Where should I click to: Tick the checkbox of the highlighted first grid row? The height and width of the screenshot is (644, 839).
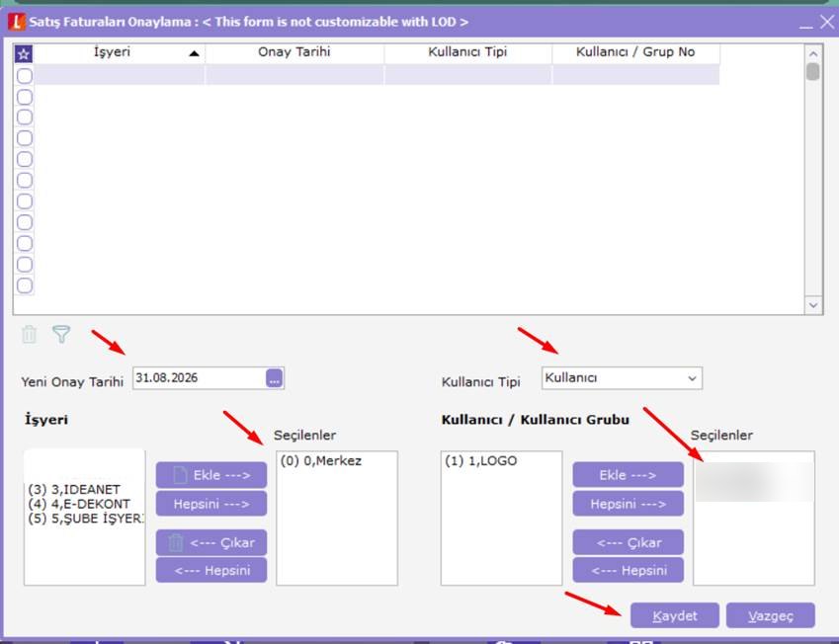click(x=25, y=76)
